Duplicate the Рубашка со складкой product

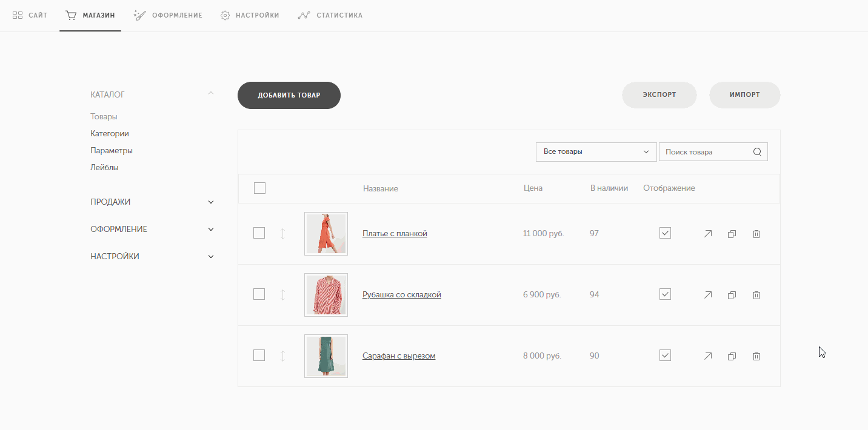732,295
